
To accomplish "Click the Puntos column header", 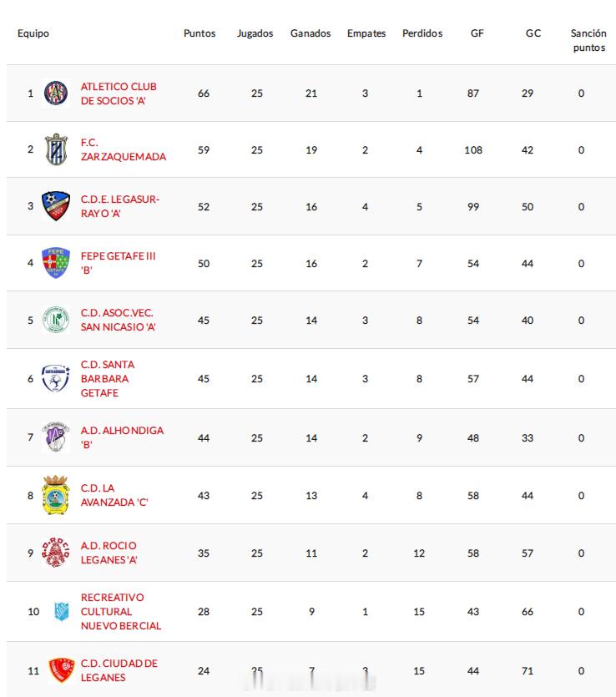I will (199, 33).
